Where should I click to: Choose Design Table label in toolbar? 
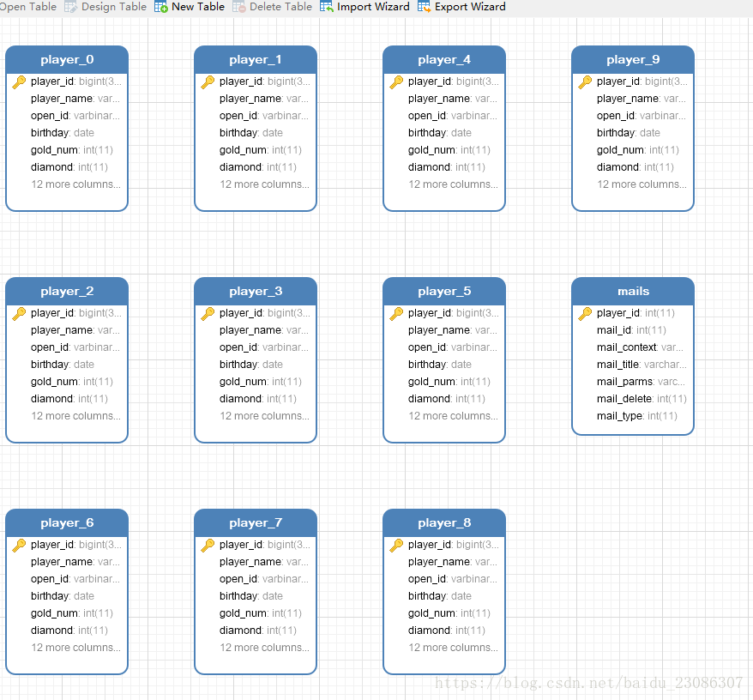114,7
